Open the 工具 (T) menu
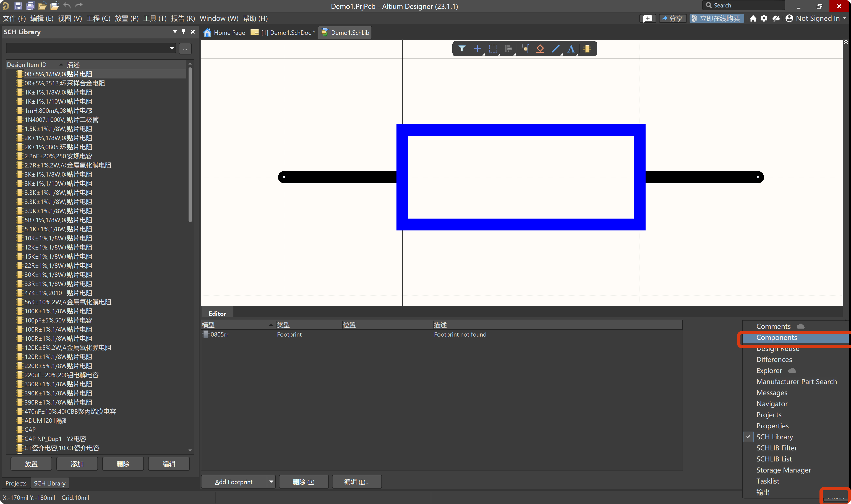This screenshot has height=504, width=851. pos(155,18)
